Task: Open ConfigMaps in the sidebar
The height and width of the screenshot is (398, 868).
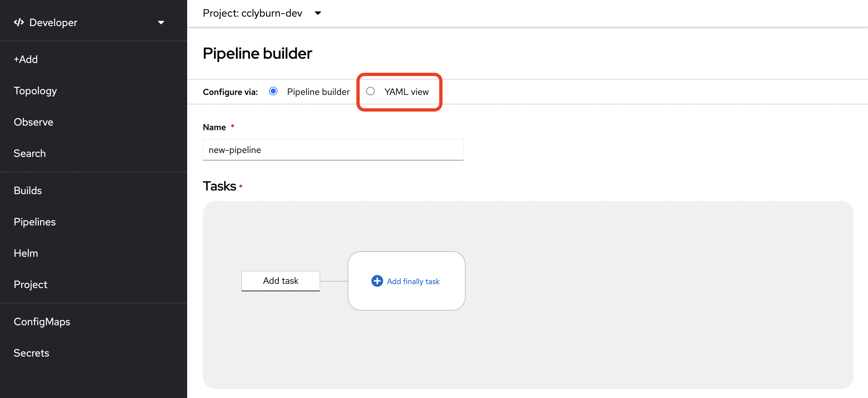Action: (42, 322)
